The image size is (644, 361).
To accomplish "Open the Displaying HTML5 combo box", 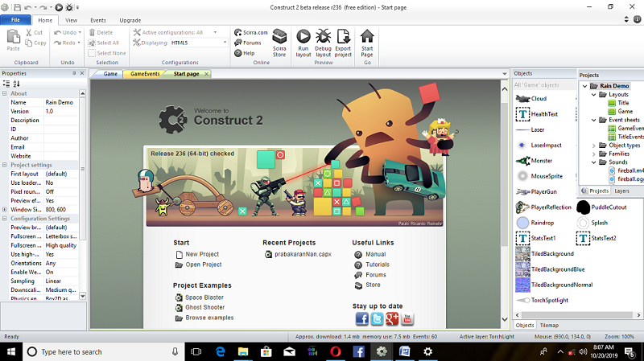I will (199, 43).
